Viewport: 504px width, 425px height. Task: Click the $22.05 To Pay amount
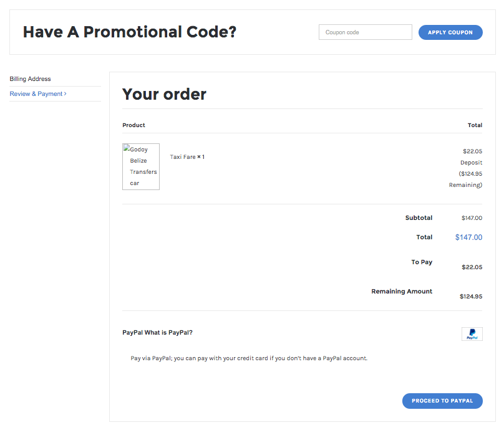[x=472, y=267]
